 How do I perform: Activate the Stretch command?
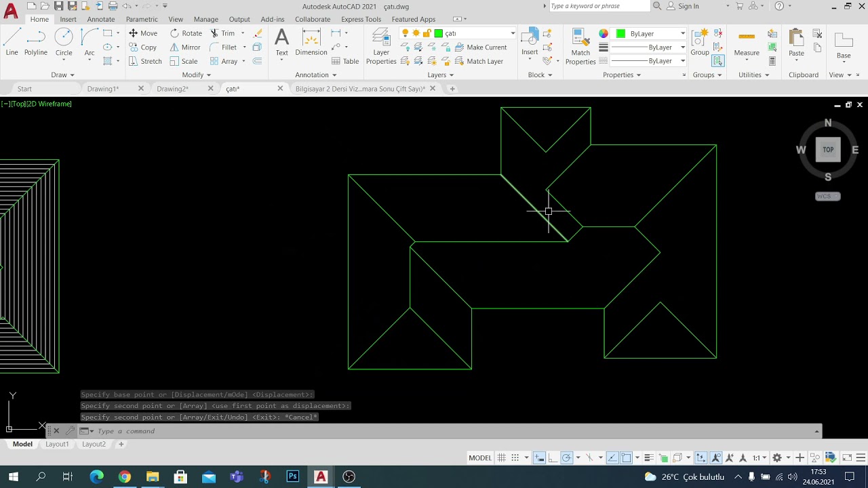coord(145,61)
